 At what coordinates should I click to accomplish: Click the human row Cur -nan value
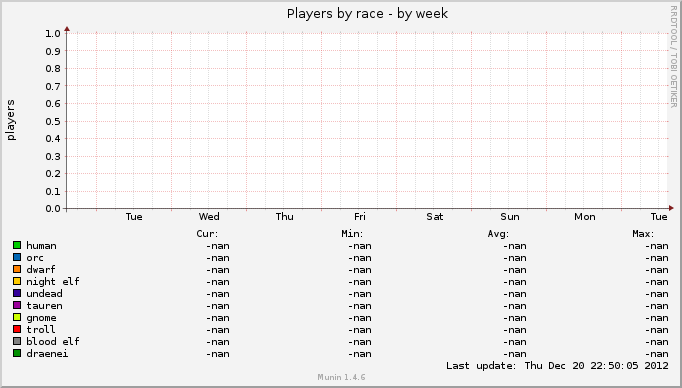[x=217, y=246]
